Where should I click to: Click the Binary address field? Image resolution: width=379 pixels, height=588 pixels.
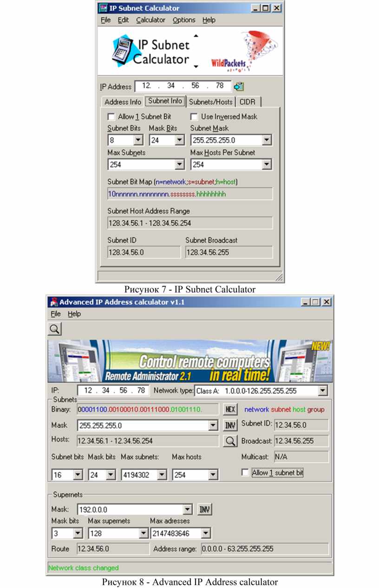pyautogui.click(x=148, y=409)
